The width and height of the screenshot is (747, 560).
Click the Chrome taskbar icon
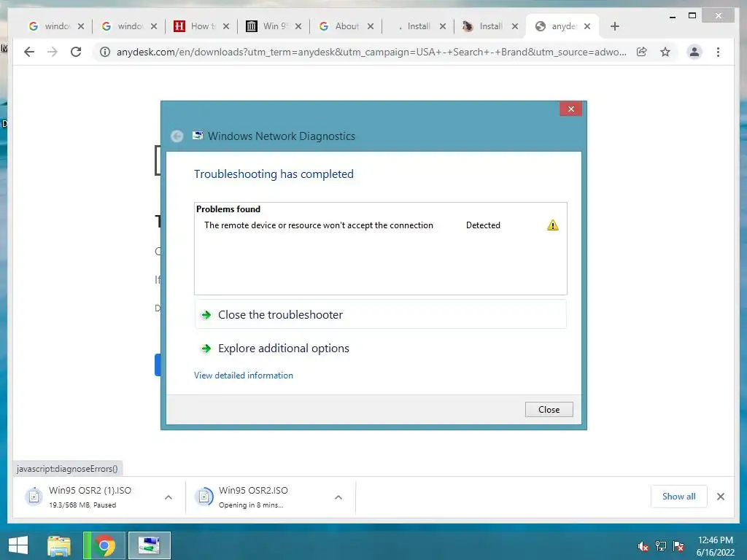click(104, 545)
